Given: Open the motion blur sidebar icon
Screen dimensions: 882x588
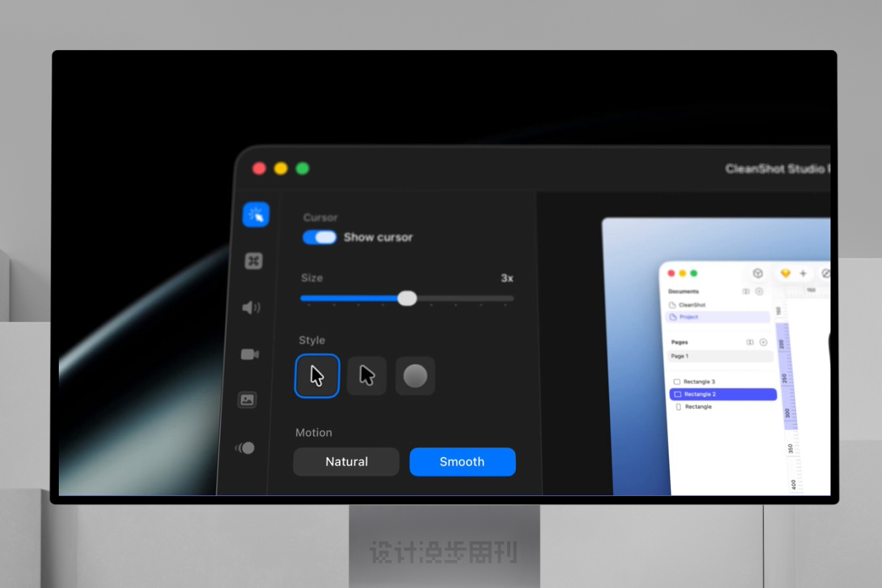Looking at the screenshot, I should coord(245,448).
